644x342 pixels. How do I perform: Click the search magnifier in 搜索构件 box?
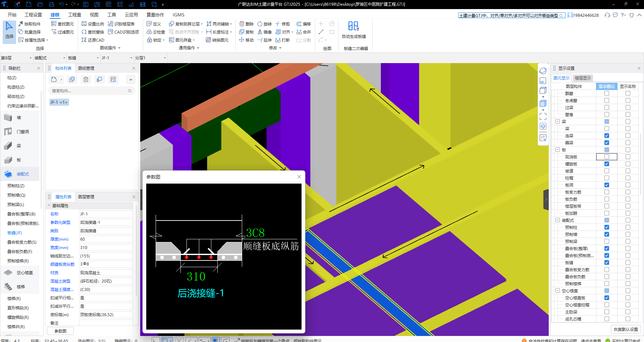(130, 91)
